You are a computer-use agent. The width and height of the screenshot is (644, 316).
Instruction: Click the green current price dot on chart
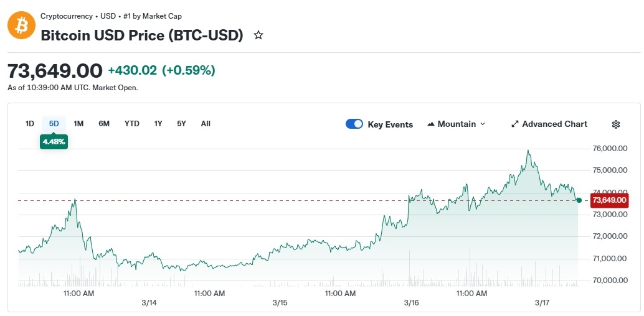pyautogui.click(x=579, y=200)
